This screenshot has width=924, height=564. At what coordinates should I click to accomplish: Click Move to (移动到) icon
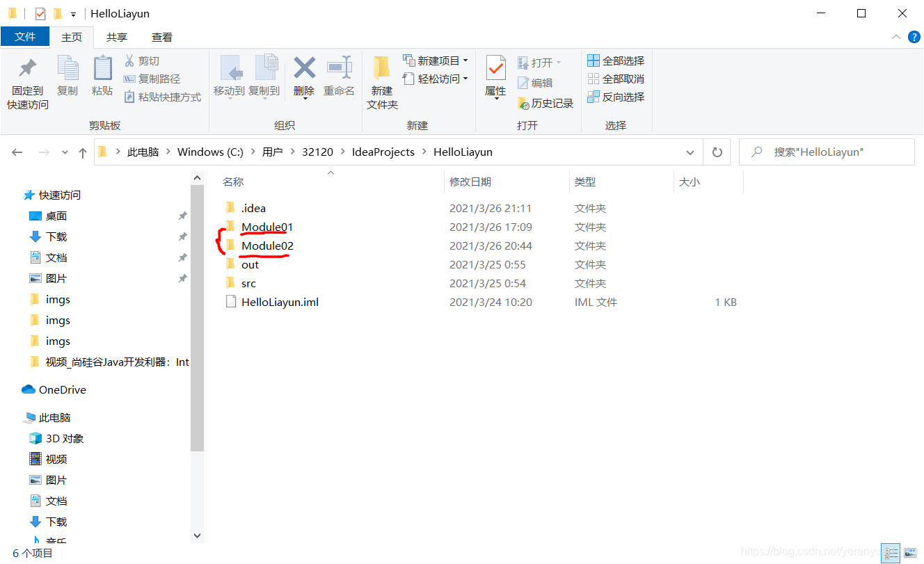tap(230, 68)
